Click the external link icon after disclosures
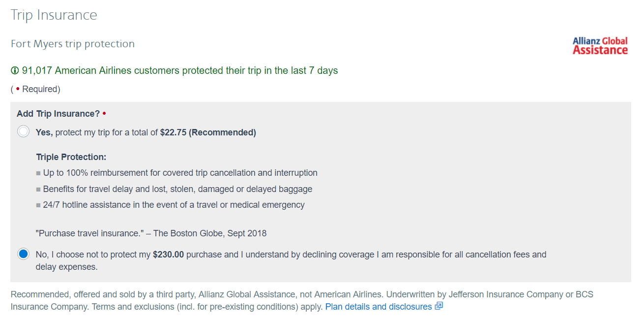 (439, 306)
